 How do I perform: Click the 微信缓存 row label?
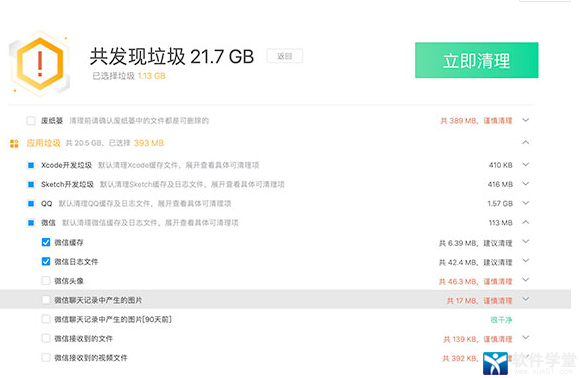69,243
